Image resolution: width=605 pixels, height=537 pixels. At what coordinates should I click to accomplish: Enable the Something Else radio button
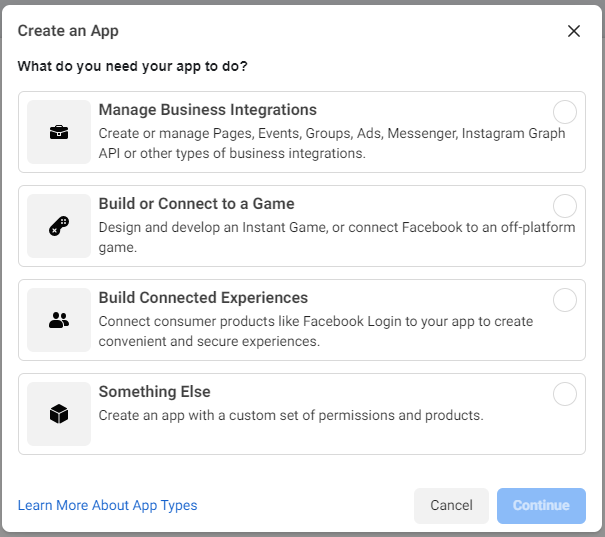tap(565, 394)
